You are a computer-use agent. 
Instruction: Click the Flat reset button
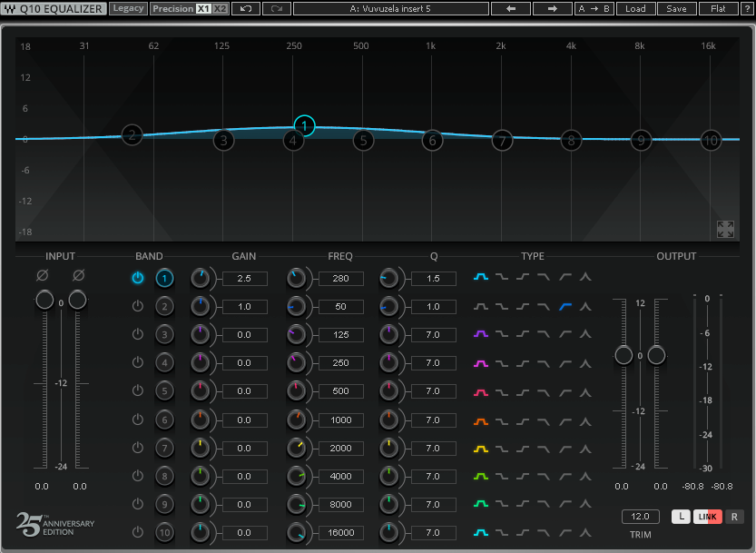coord(718,9)
